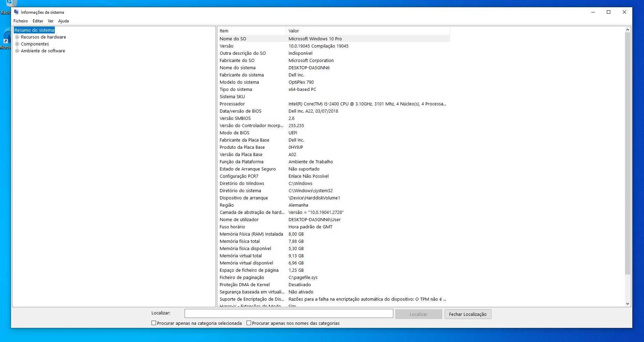Click the value 7,88 GB
644x342 pixels.
(x=296, y=241)
